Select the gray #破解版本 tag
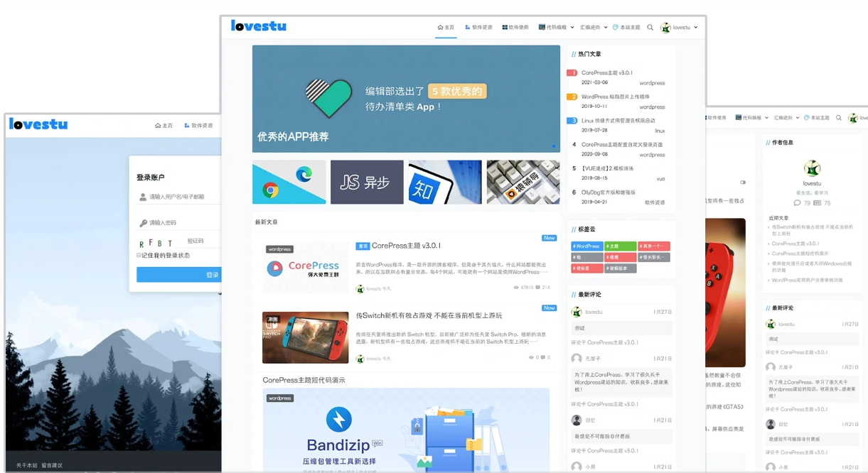Screen dimensions: 868x473 pos(621,268)
